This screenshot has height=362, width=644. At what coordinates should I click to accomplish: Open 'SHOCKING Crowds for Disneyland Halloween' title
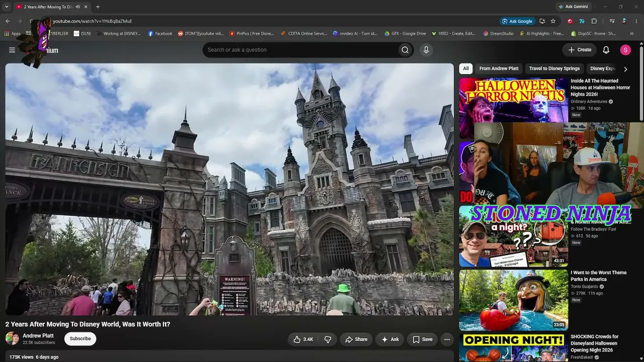(x=595, y=343)
